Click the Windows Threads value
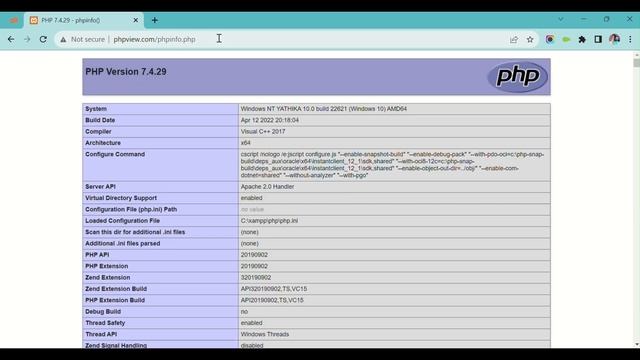This screenshot has width=640, height=360. point(265,334)
